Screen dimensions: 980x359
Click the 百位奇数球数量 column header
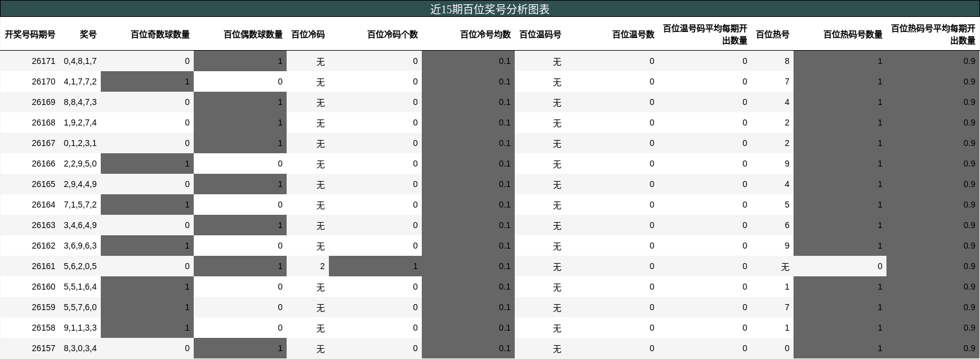[160, 34]
